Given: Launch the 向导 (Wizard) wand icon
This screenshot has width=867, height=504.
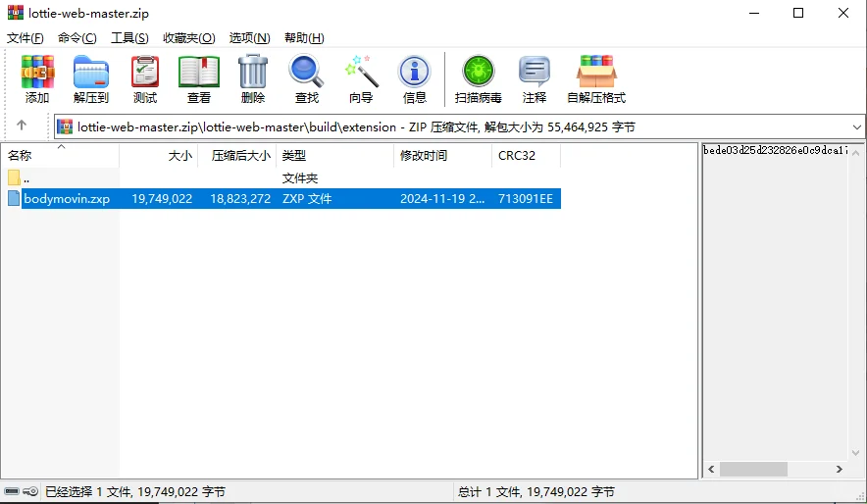Looking at the screenshot, I should 361,72.
